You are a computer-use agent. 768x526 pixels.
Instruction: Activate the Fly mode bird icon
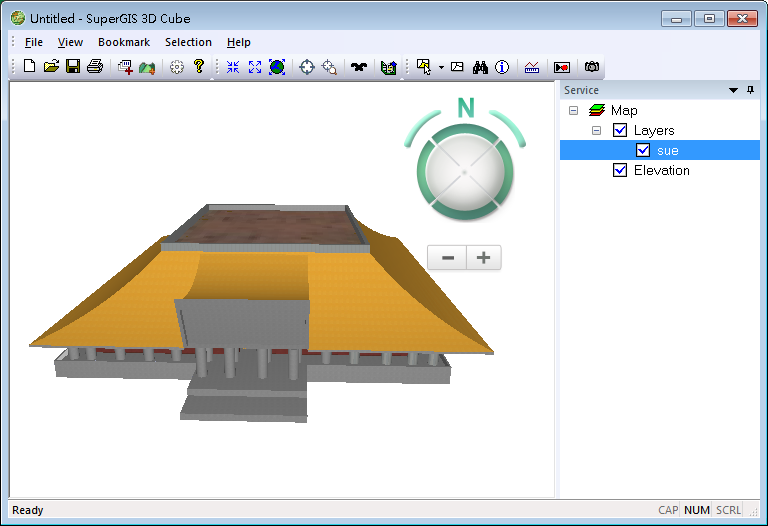359,67
